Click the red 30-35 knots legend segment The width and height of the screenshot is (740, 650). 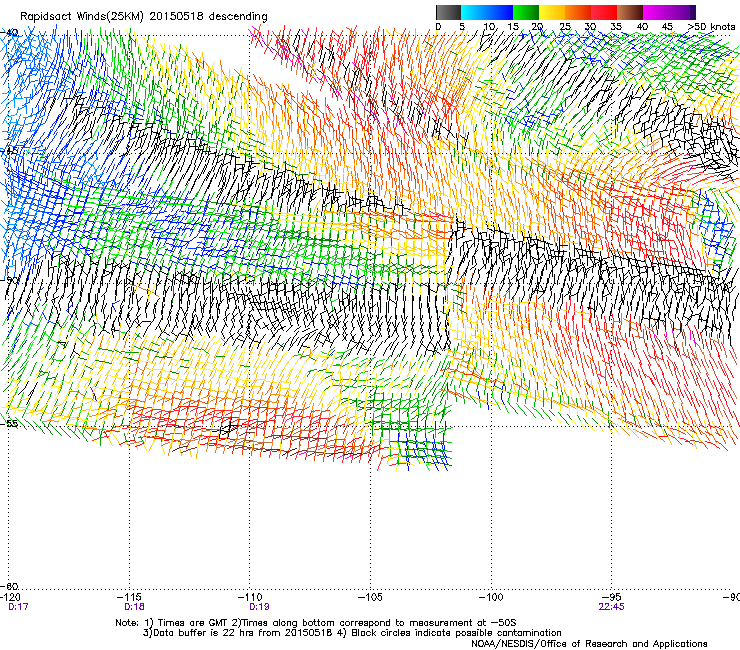(x=604, y=12)
